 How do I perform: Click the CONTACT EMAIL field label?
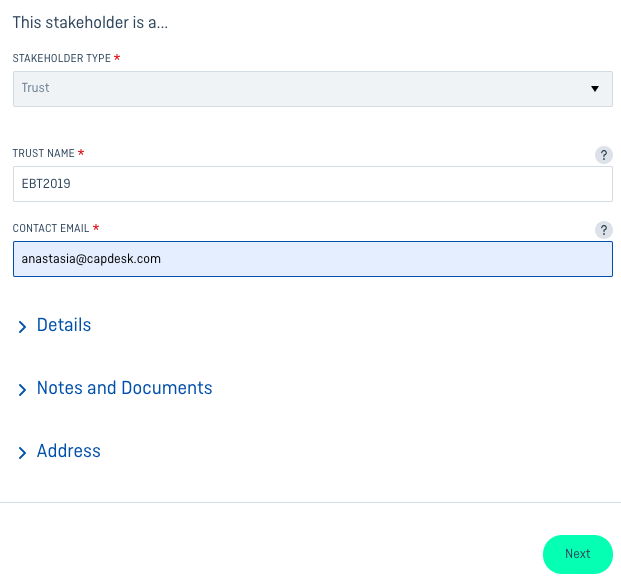(51, 228)
